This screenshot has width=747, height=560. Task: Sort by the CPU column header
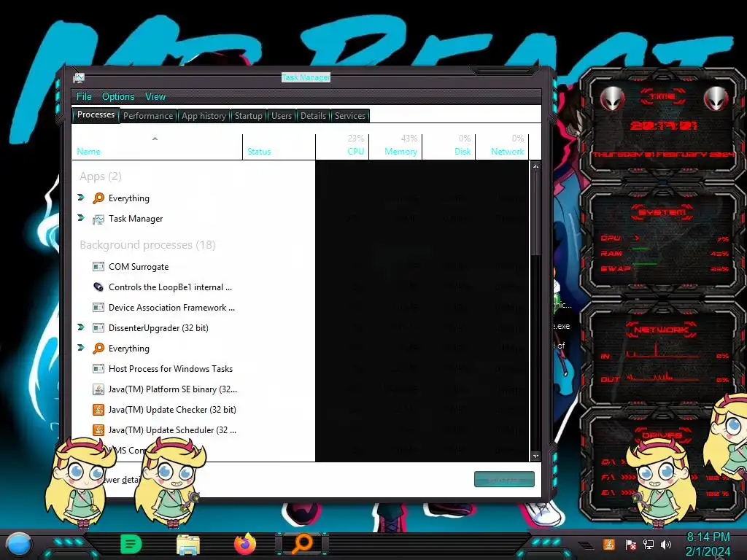click(343, 147)
